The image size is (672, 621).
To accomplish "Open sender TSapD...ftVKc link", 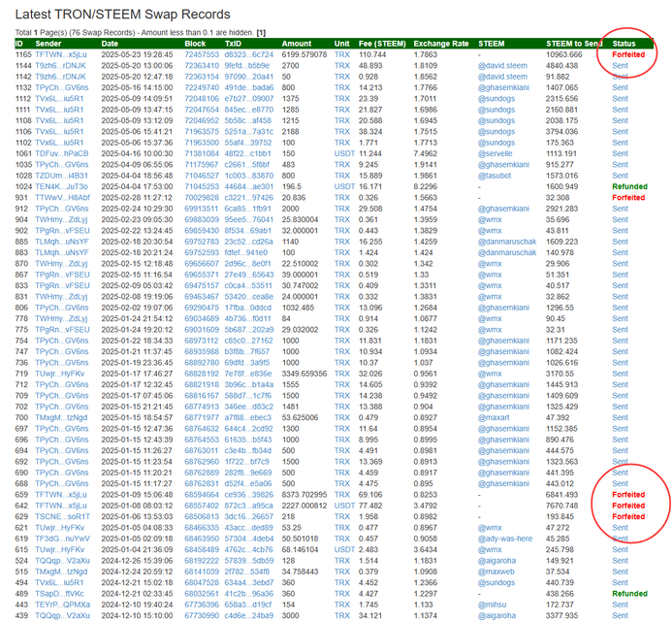I will 59,594.
